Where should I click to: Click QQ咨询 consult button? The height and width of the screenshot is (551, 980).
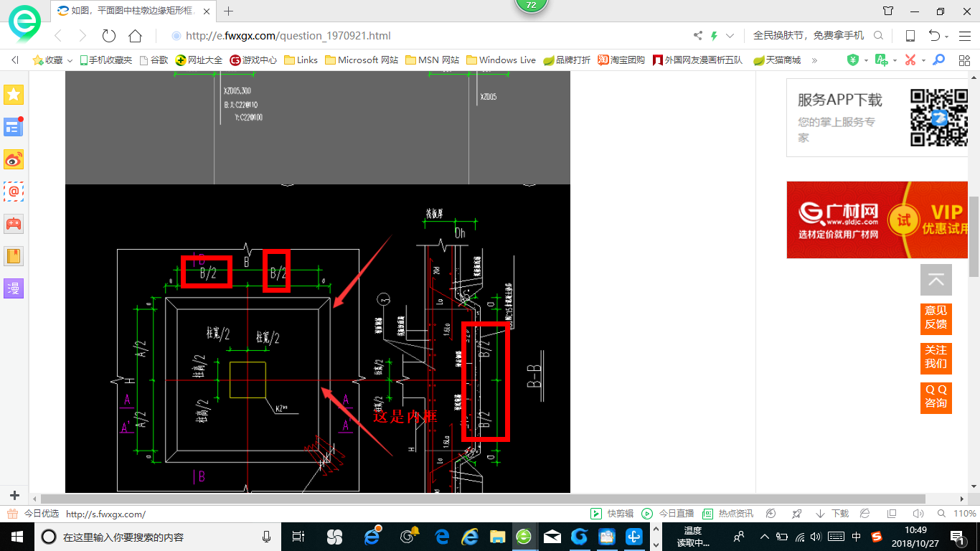936,397
